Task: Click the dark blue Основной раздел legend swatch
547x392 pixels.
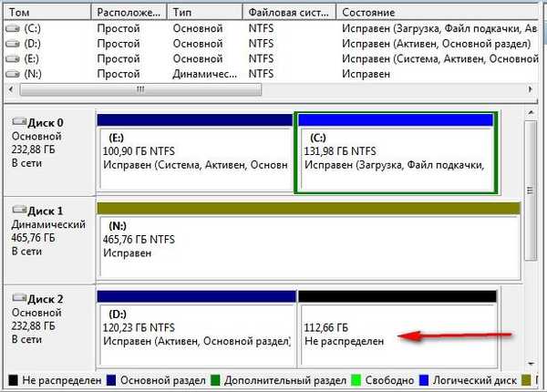Action: 111,380
